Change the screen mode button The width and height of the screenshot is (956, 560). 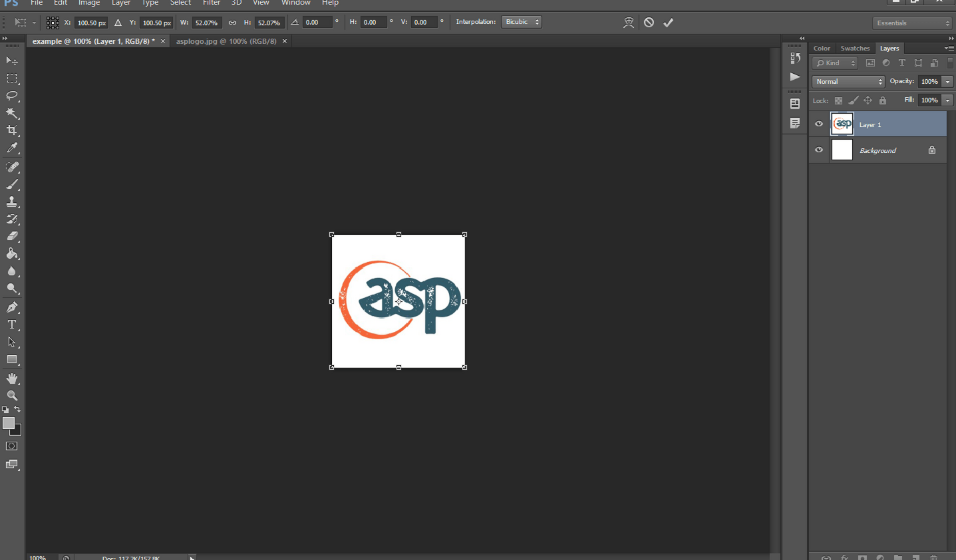(x=12, y=464)
